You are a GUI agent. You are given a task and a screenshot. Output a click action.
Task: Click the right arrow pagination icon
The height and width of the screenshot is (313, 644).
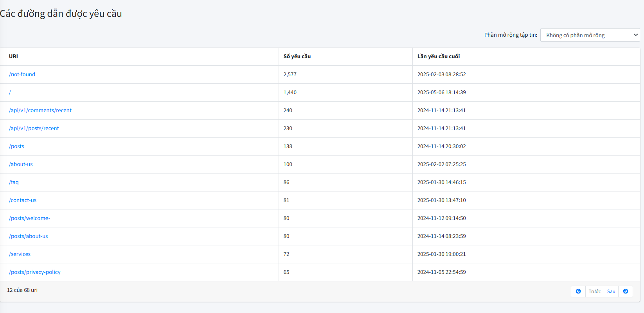click(x=625, y=292)
